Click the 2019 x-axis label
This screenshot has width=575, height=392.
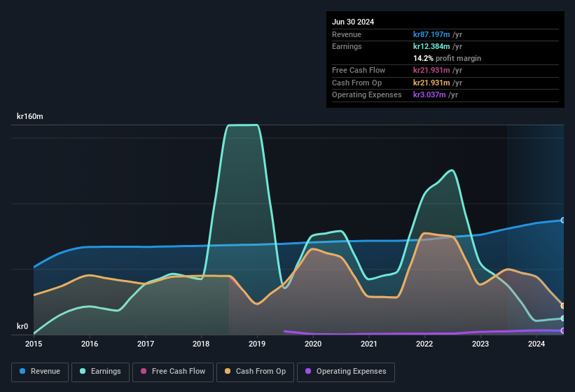(x=257, y=344)
